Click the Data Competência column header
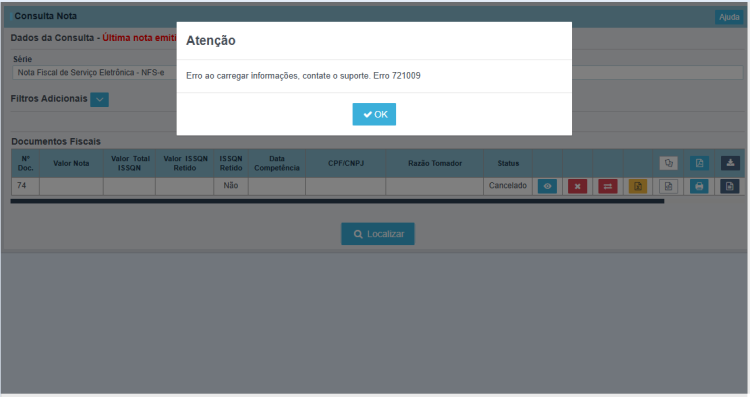 click(277, 163)
